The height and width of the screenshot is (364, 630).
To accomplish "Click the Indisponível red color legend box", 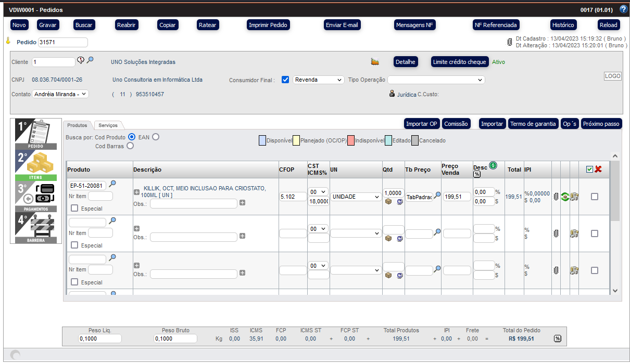I will coord(350,140).
